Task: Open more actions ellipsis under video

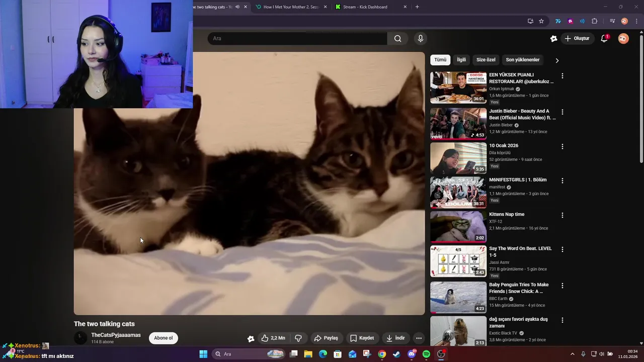Action: click(x=419, y=338)
